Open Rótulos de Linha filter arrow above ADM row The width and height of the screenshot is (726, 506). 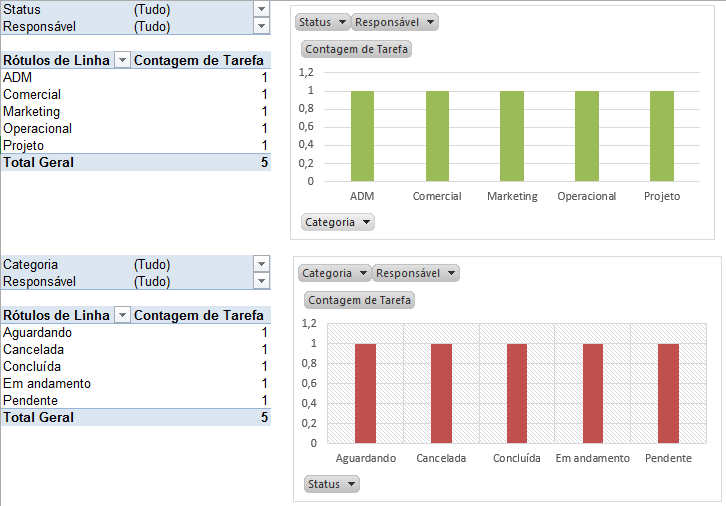click(122, 61)
